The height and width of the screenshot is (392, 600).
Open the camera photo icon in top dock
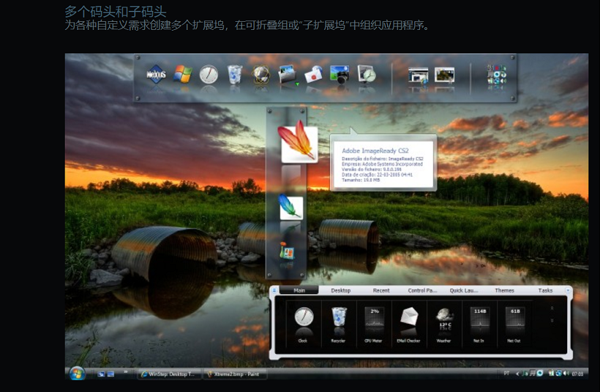coord(339,74)
